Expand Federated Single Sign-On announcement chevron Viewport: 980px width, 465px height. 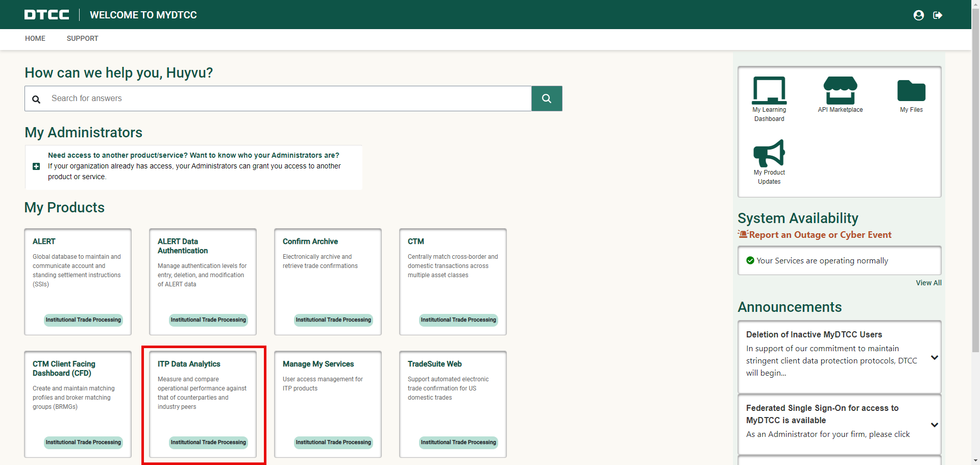point(934,425)
